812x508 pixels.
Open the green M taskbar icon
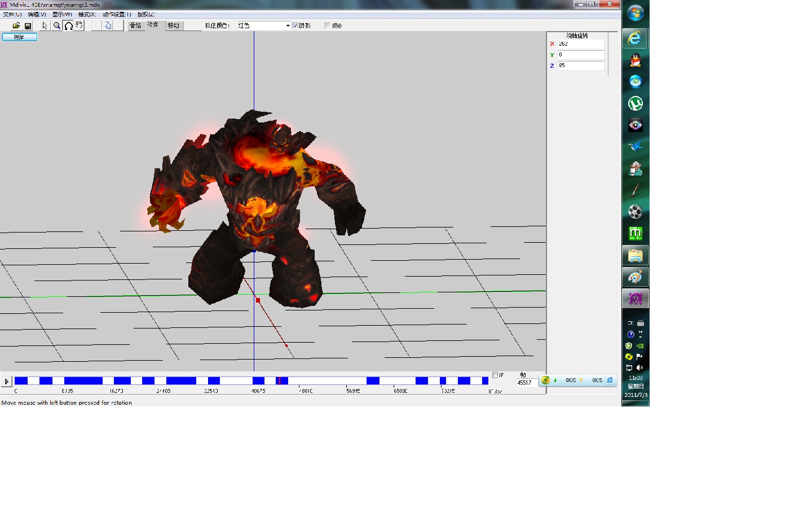[x=636, y=233]
